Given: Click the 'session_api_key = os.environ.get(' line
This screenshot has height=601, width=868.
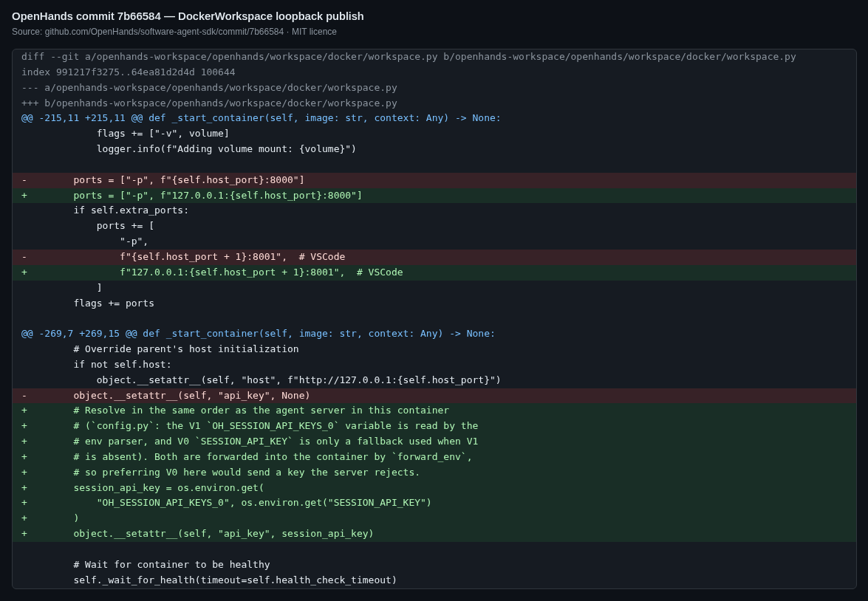Looking at the screenshot, I should tap(434, 488).
